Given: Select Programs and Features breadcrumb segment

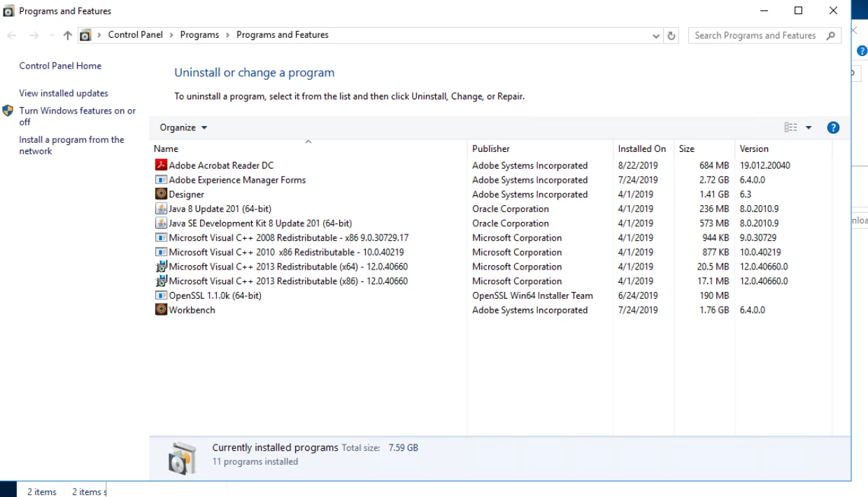Looking at the screenshot, I should (283, 35).
